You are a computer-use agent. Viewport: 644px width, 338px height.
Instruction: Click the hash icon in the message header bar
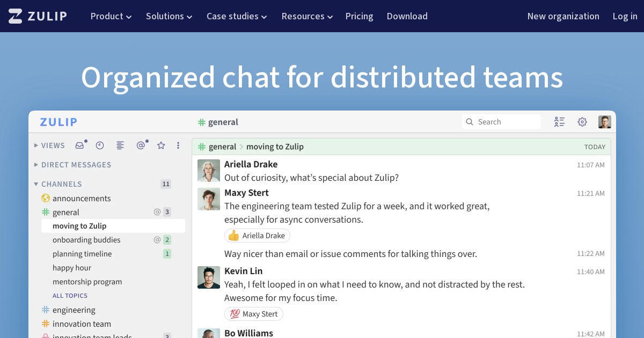click(202, 146)
